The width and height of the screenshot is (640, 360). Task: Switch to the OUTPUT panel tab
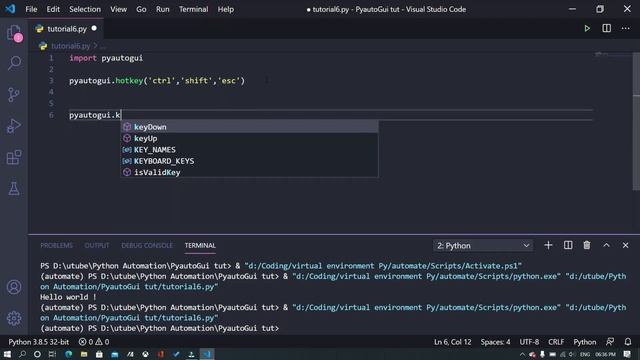(x=97, y=245)
